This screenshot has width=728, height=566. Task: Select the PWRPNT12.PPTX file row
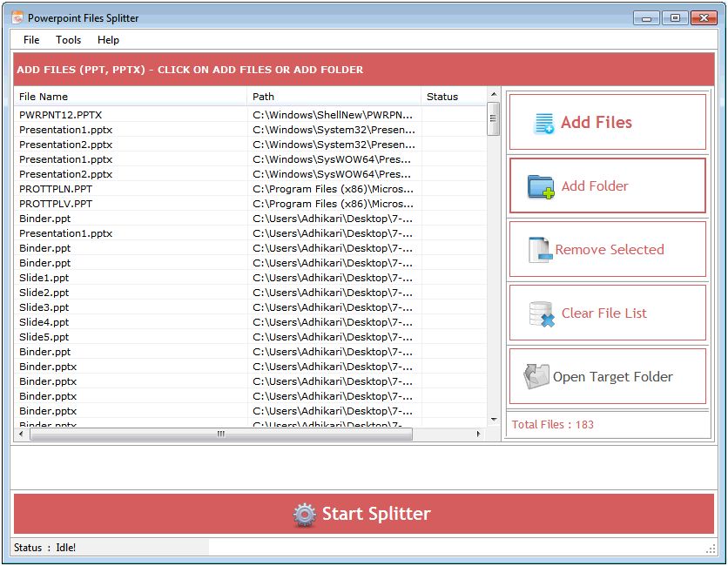(x=251, y=115)
